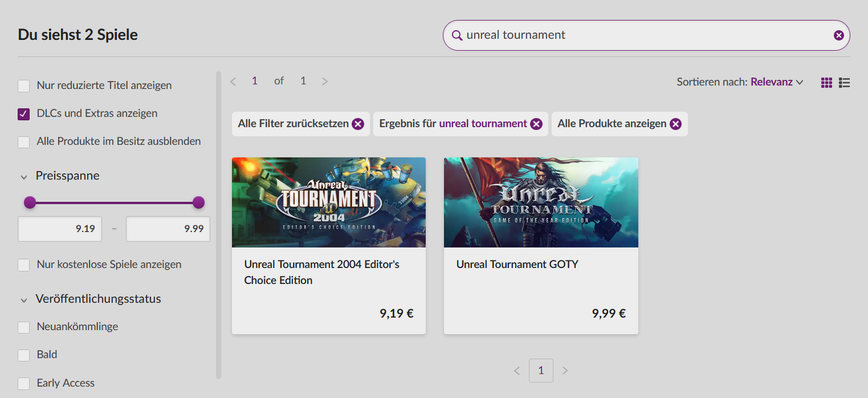This screenshot has width=868, height=398.
Task: Collapse the Preisspanne section
Action: pyautogui.click(x=23, y=176)
